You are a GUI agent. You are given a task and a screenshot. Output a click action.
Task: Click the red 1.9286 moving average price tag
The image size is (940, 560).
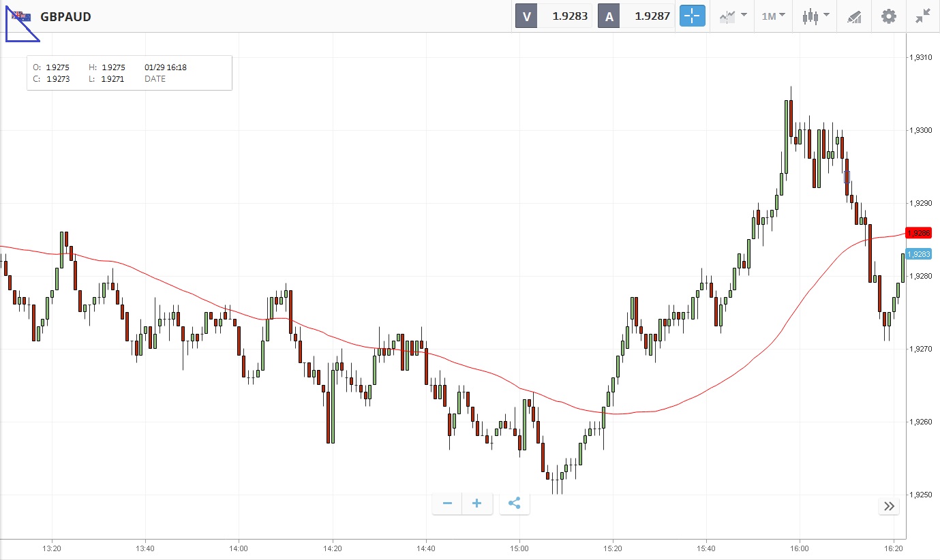point(918,233)
